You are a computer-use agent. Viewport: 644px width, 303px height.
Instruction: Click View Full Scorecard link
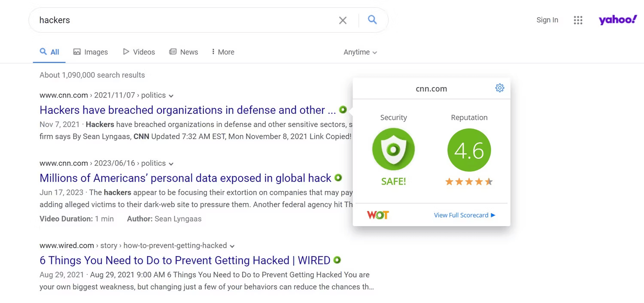pyautogui.click(x=465, y=215)
